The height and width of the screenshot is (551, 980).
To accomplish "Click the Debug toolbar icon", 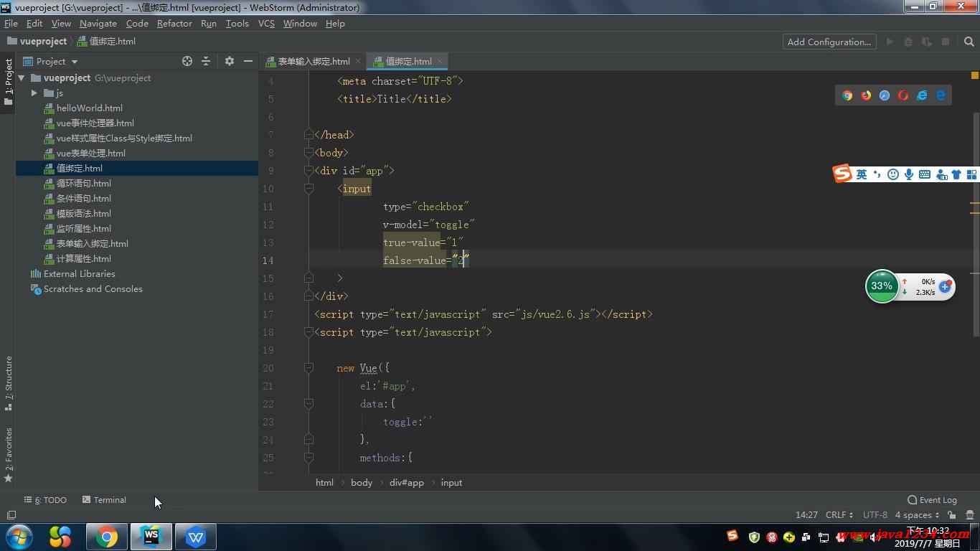I will point(908,42).
